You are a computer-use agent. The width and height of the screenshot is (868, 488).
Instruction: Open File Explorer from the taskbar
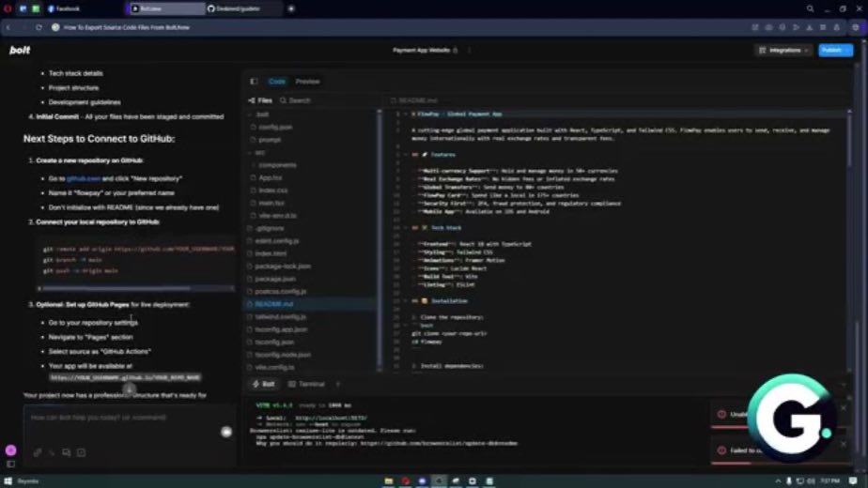click(389, 481)
